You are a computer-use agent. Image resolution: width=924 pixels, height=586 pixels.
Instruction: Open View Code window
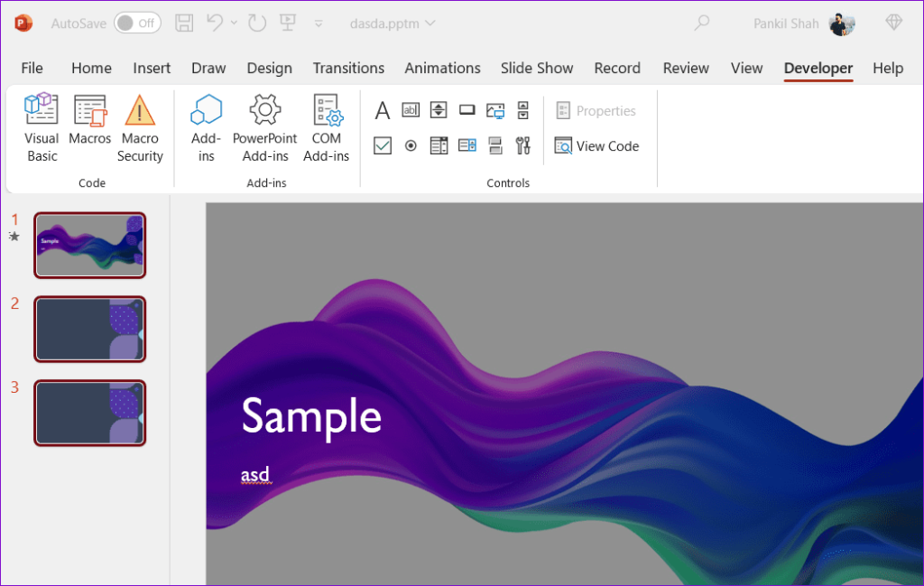[596, 145]
